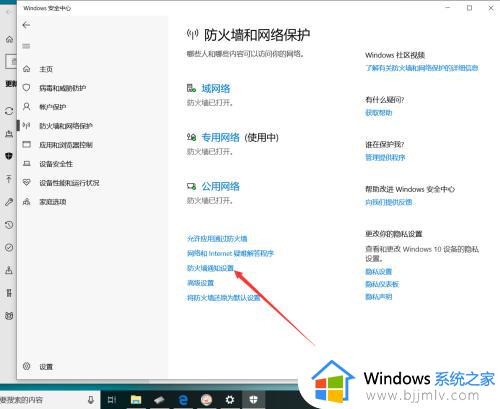Click Backup upload-arrow icon in Settings window
Viewport: 500px width, 409px height.
pos(9,179)
